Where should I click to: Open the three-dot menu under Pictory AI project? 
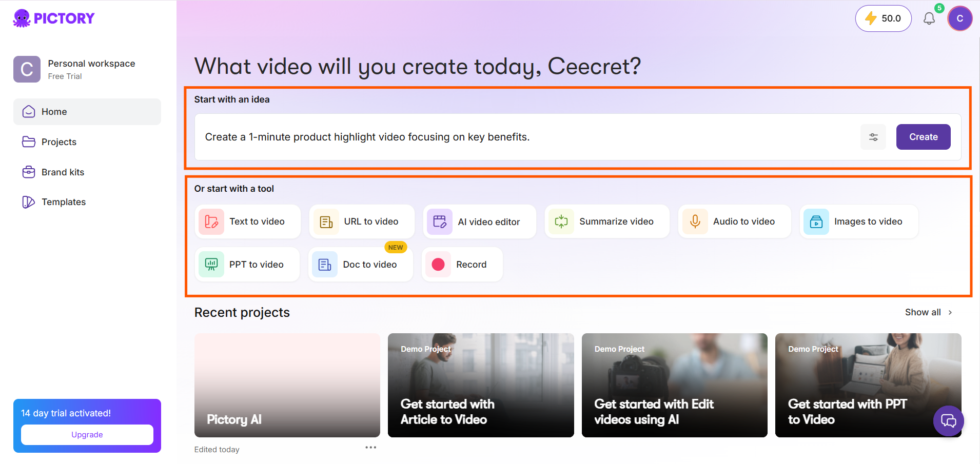click(x=371, y=448)
